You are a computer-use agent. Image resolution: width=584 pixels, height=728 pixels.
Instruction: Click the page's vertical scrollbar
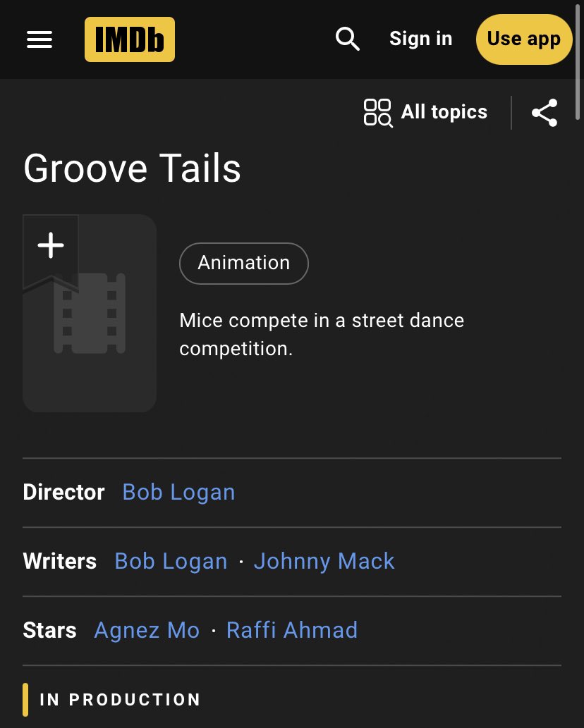click(x=578, y=61)
